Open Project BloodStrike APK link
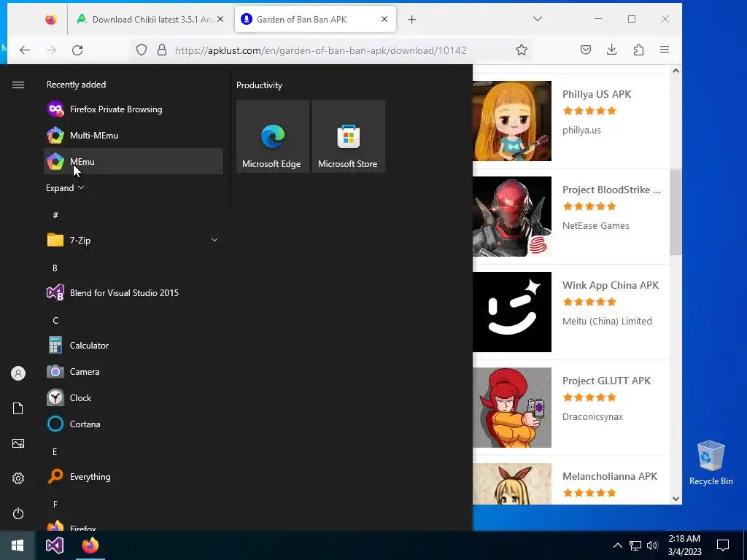Viewport: 747px width, 560px height. (611, 190)
